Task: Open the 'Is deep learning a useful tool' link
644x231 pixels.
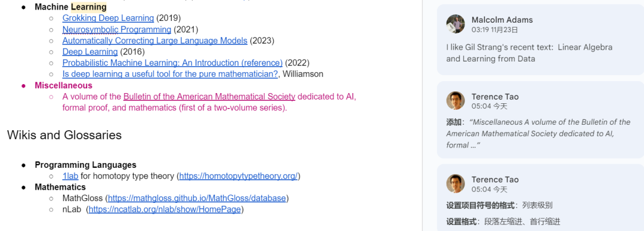Action: [171, 74]
